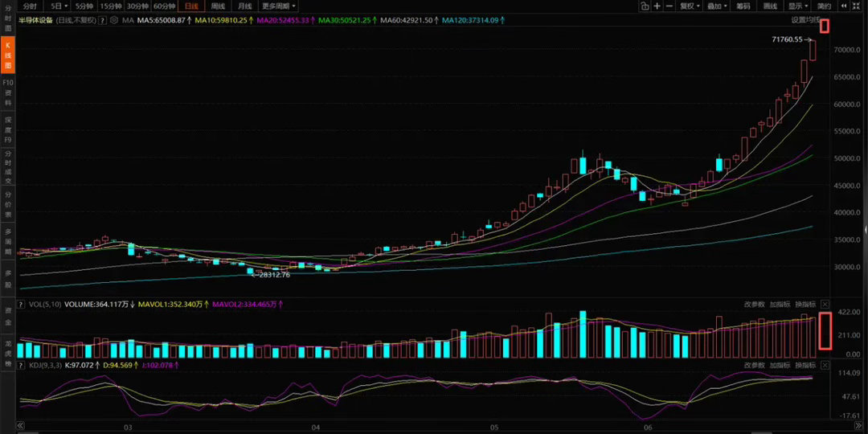Click the question mark help box beside 不复权
Screen dimensions: 868x434
click(x=103, y=20)
